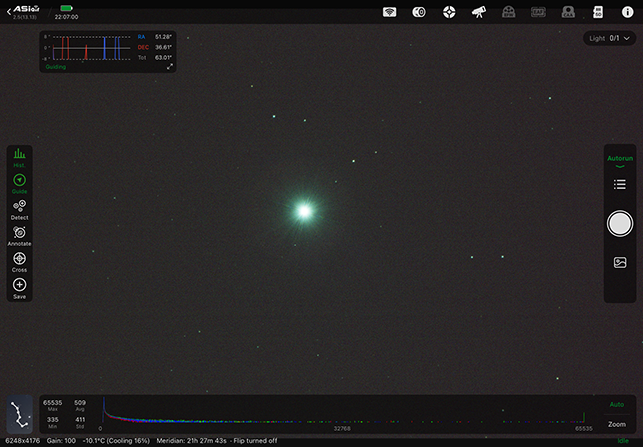Screen dimensions: 643x447
Task: Expand the Light 0/1 dropdown
Action: point(609,38)
